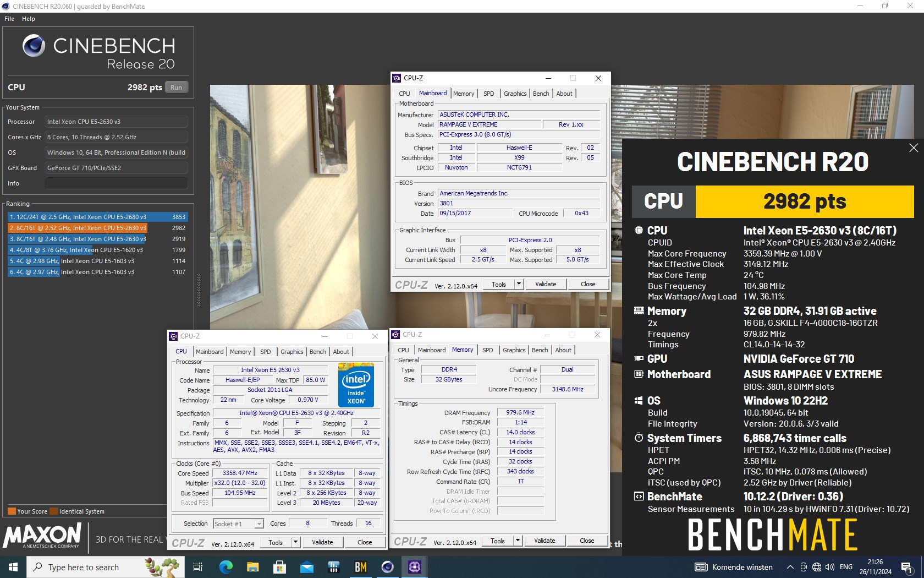Switch to Memory tab in Mainboard CPU-Z window
The height and width of the screenshot is (578, 924).
464,94
